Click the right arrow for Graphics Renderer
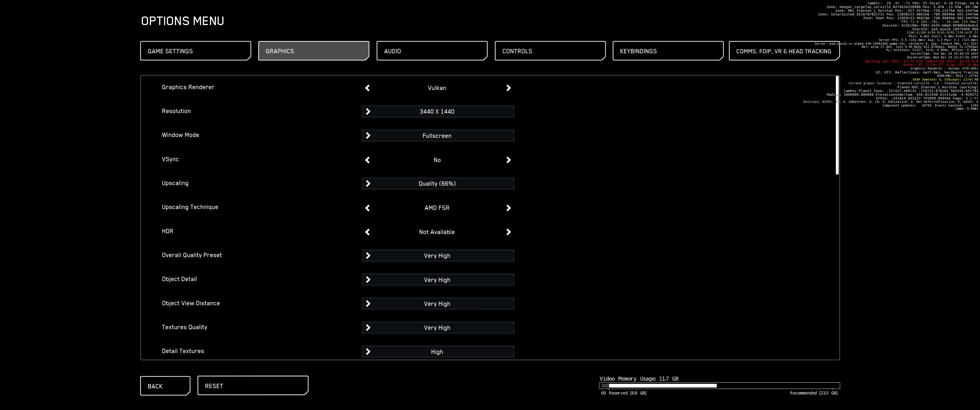Viewport: 980px width, 410px height. coord(508,88)
